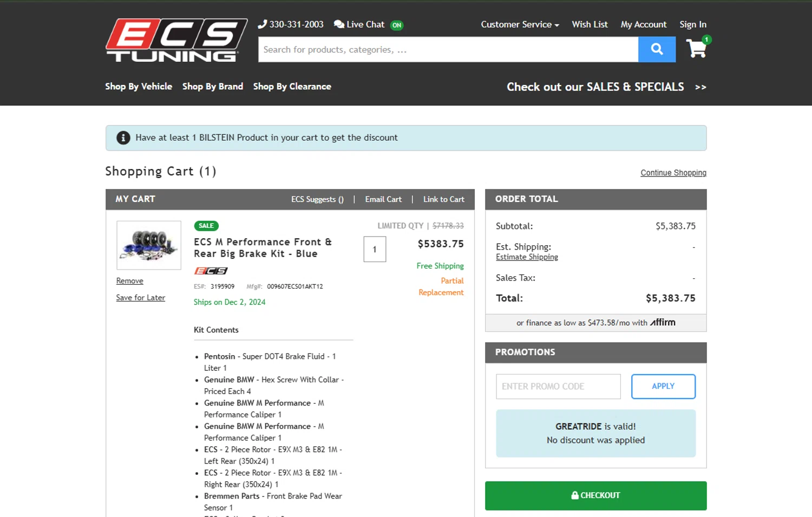Click the Affirm financing link

(x=596, y=323)
